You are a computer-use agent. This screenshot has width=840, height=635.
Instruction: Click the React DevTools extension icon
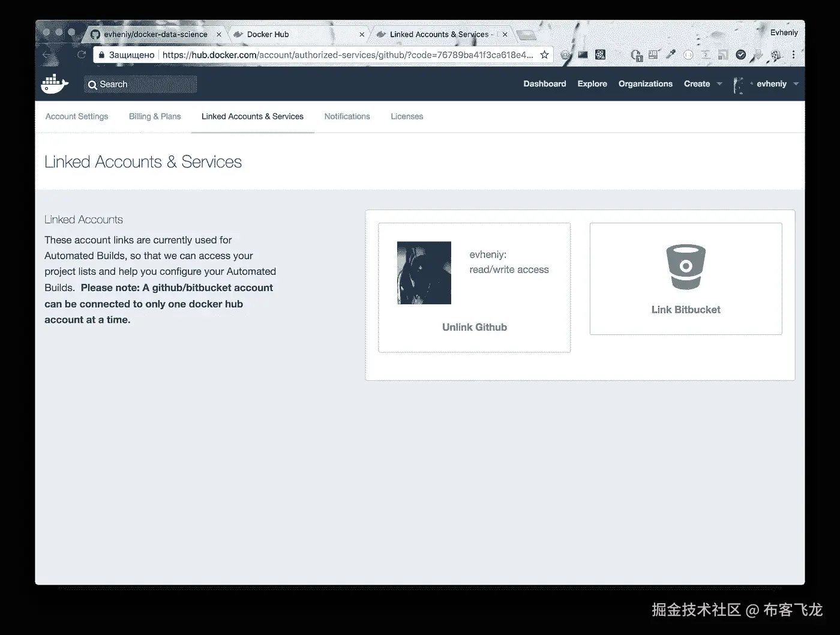(x=600, y=55)
